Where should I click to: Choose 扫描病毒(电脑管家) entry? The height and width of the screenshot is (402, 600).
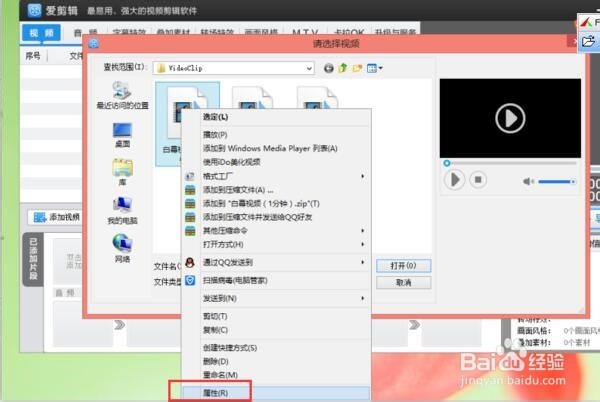[276, 280]
